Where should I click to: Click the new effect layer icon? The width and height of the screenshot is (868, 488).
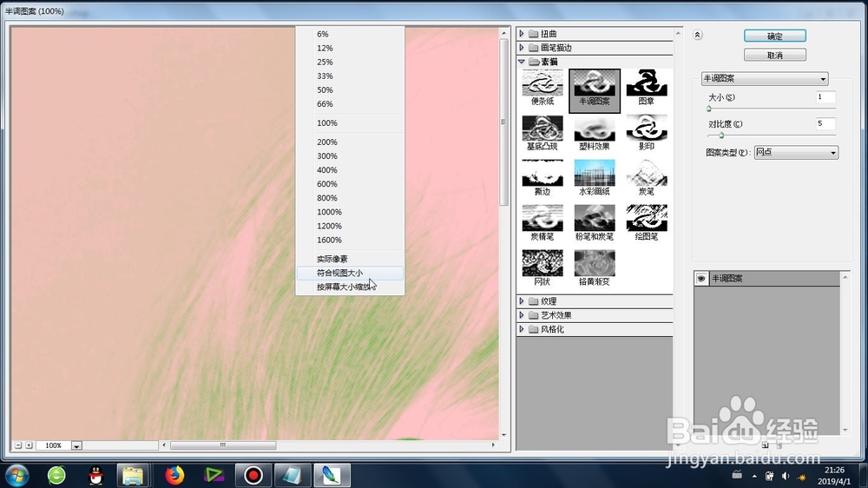coord(765,445)
